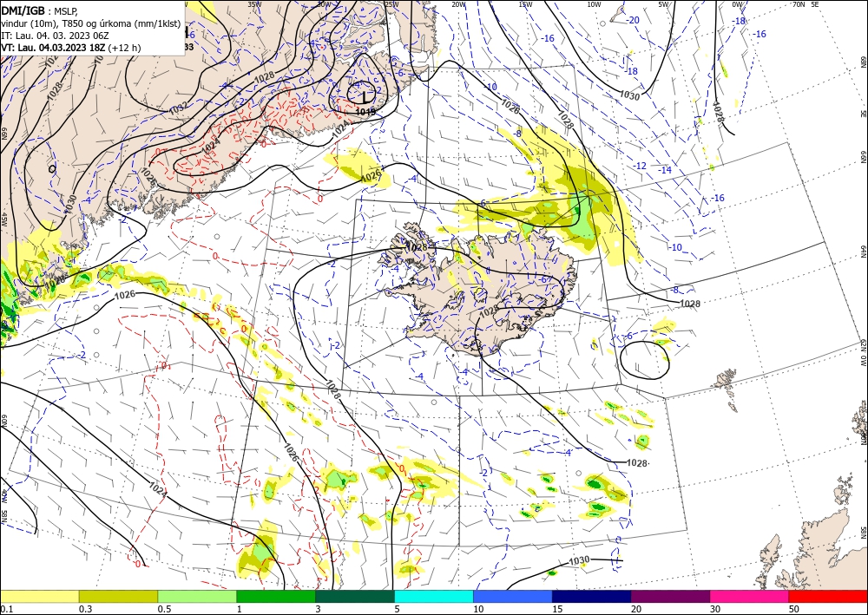Click the "35W" longitude label
Viewport: 868px width, 615px height.
(x=254, y=4)
